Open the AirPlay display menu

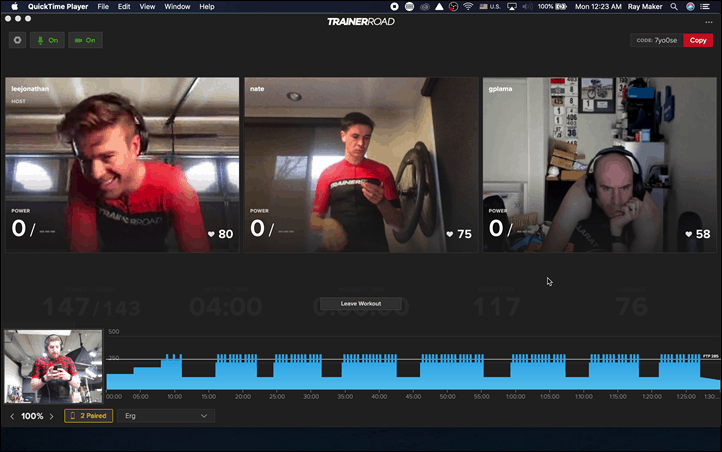512,6
